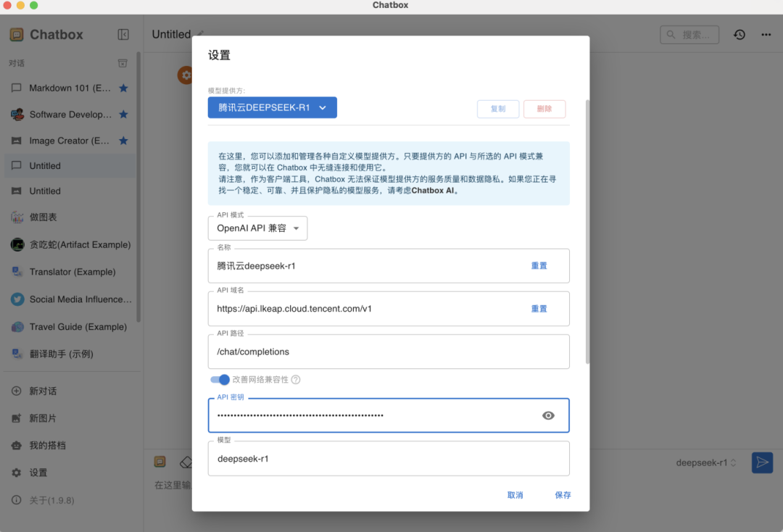Open 腾讯云DEEPSEEK-R1 provider dropdown
The image size is (783, 532).
(x=272, y=107)
